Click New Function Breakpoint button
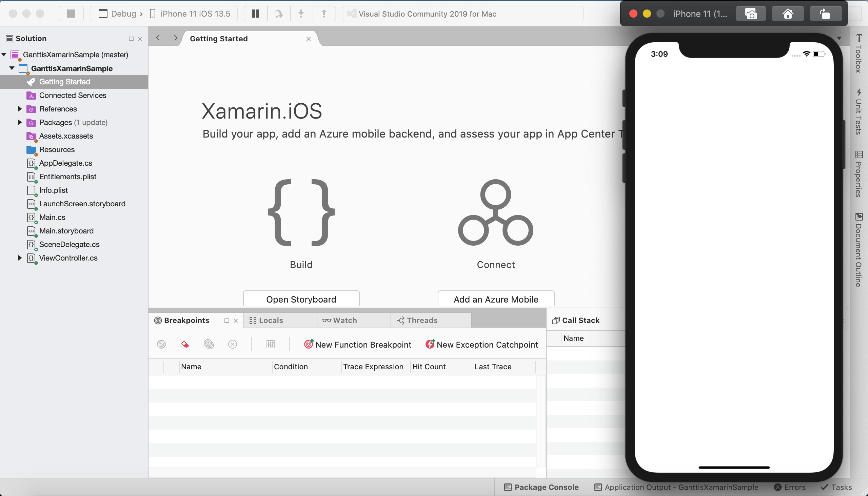 pyautogui.click(x=358, y=345)
